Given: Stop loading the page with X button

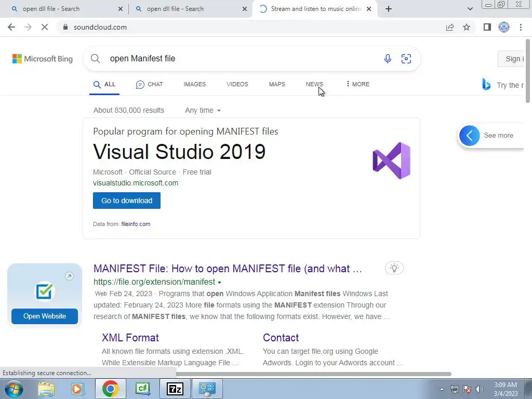Looking at the screenshot, I should (45, 27).
